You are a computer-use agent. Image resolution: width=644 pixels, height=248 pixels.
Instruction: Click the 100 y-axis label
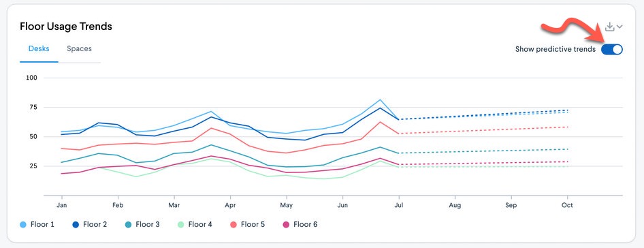coord(31,78)
